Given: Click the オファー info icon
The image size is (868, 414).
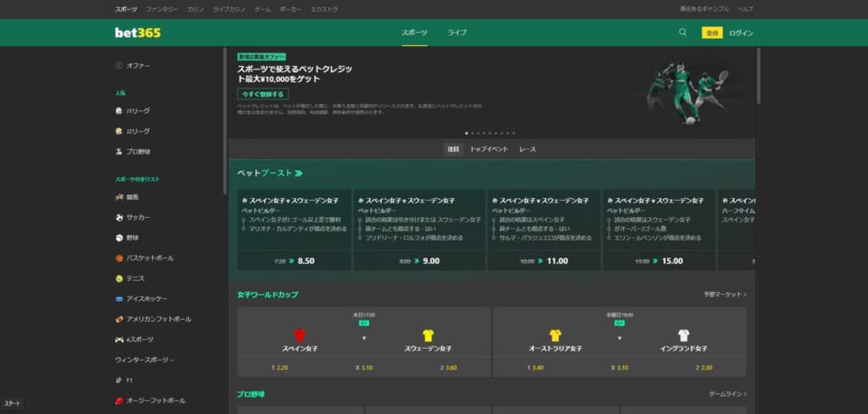Looking at the screenshot, I should [x=118, y=65].
